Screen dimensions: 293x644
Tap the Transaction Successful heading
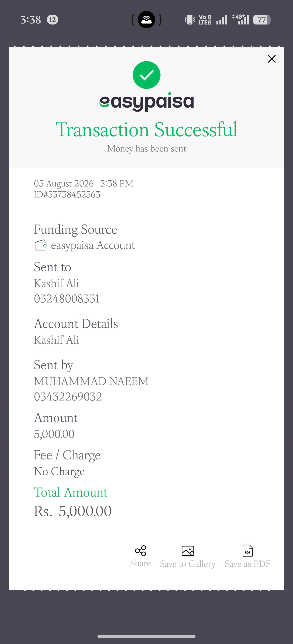146,129
